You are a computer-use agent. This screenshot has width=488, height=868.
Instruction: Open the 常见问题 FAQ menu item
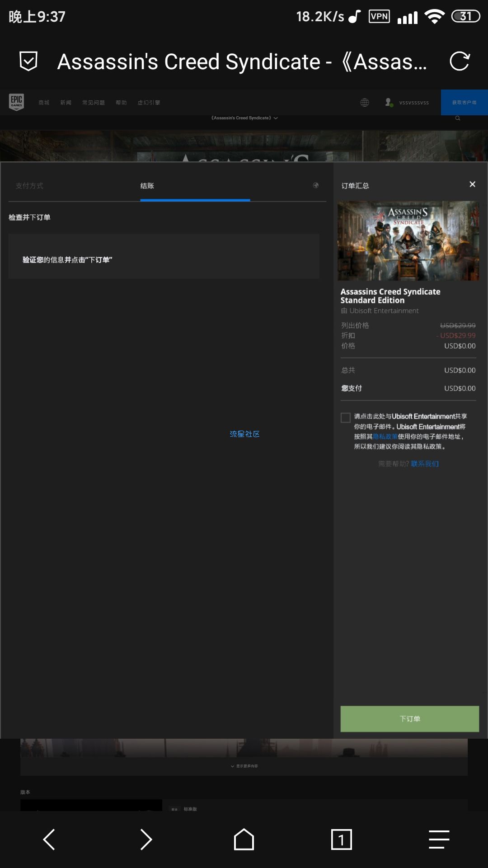pyautogui.click(x=94, y=103)
